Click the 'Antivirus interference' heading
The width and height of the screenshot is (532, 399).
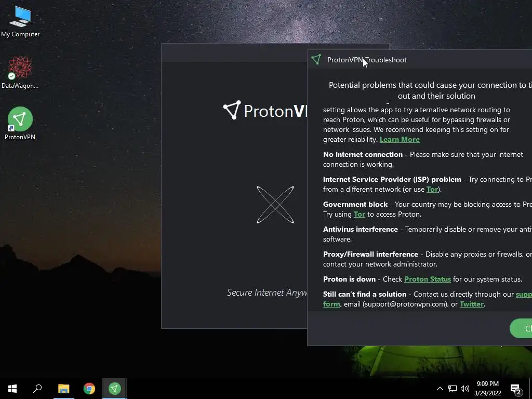click(361, 229)
